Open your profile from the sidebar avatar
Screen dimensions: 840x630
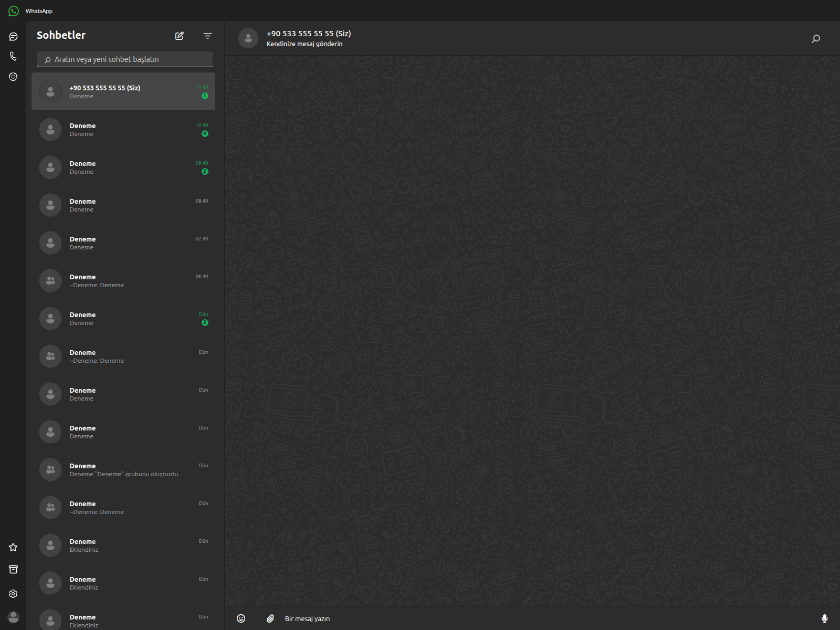click(13, 617)
